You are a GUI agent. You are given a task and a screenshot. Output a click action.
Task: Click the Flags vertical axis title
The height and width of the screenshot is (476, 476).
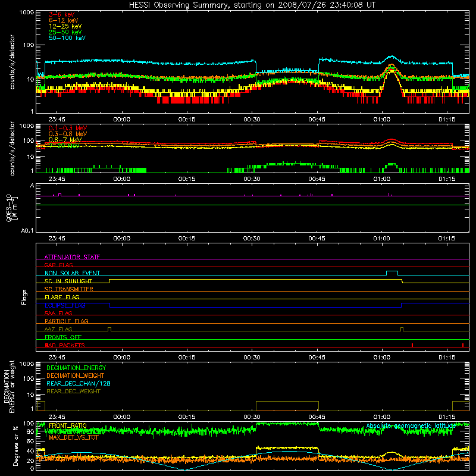pyautogui.click(x=24, y=297)
